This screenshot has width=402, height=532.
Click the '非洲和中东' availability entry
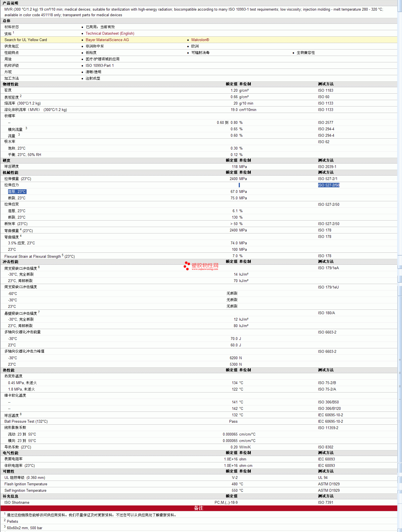95,46
